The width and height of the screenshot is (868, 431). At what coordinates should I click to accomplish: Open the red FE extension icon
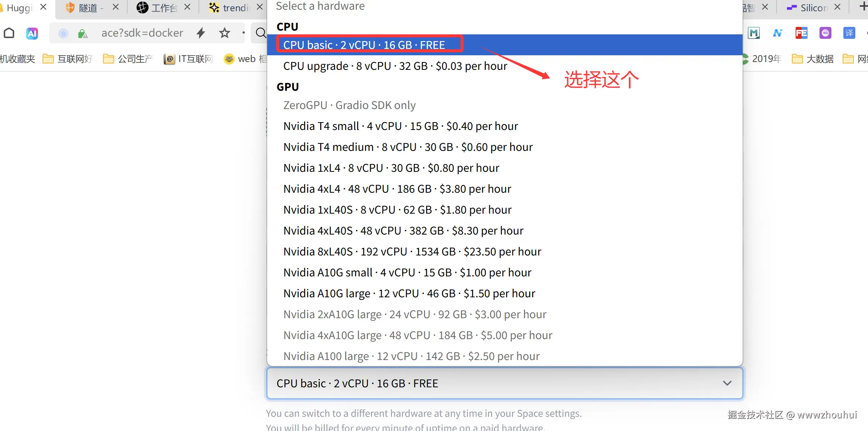click(802, 33)
